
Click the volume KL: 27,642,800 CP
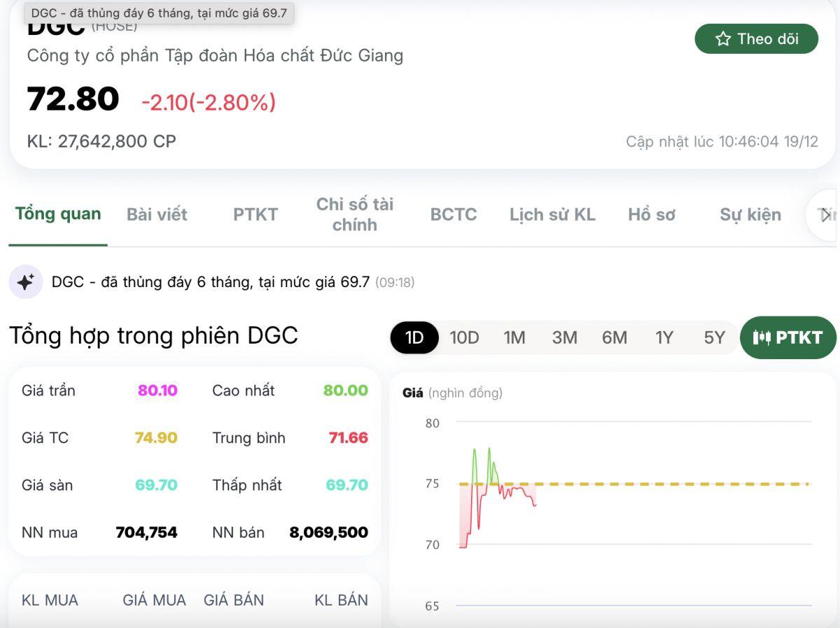[x=101, y=141]
